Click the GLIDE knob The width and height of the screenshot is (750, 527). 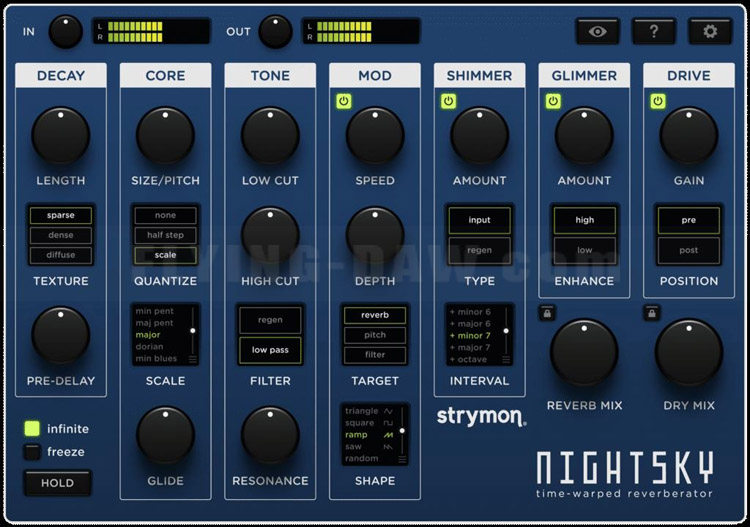[165, 436]
